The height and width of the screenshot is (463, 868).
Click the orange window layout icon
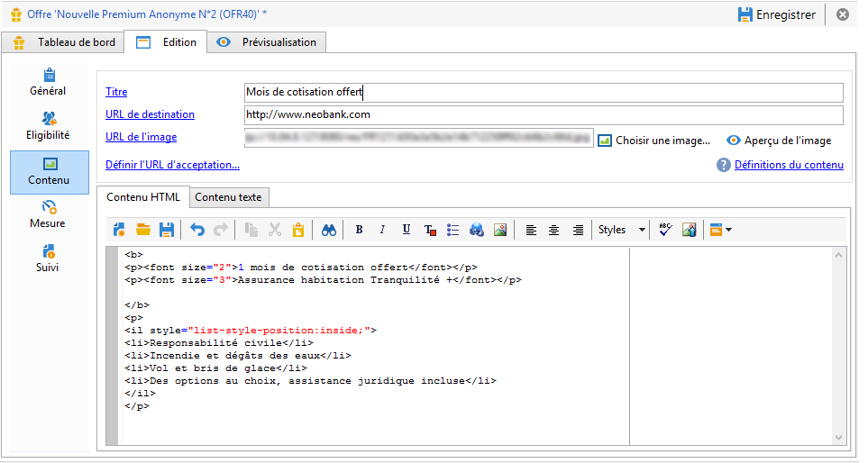[716, 230]
